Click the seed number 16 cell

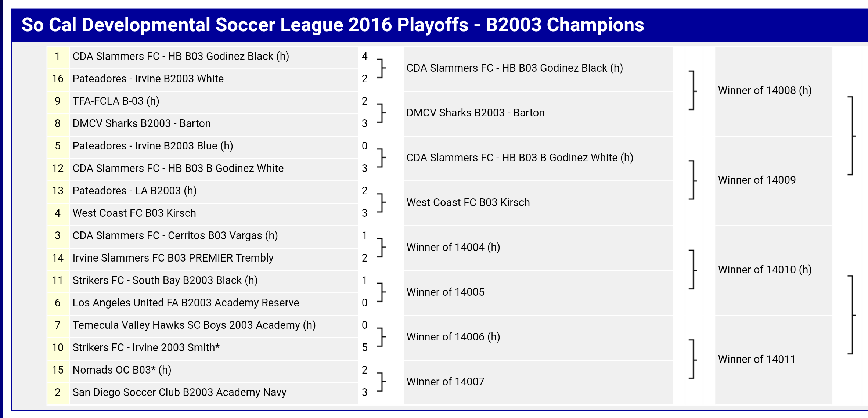(58, 79)
